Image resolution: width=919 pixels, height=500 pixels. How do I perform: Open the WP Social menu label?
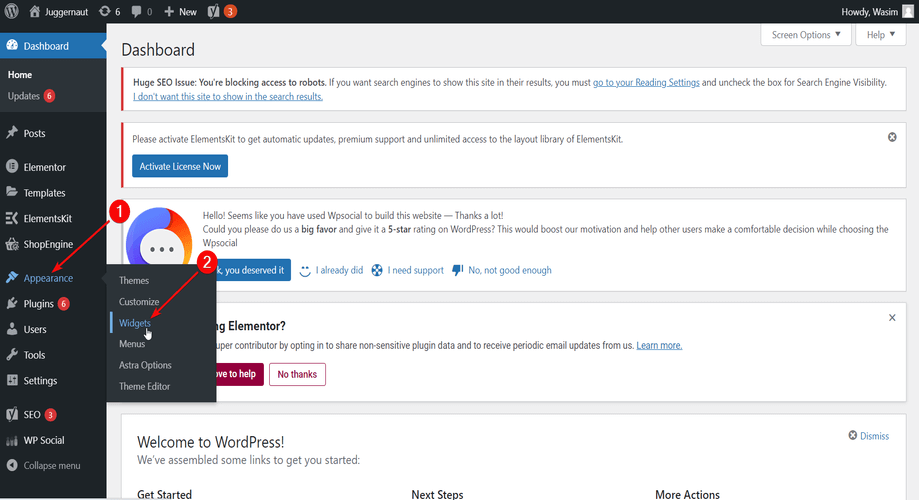(44, 440)
